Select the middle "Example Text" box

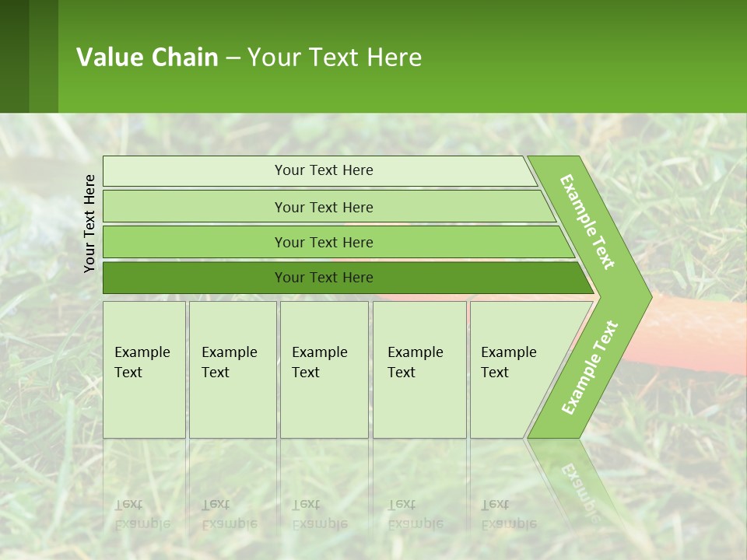point(324,369)
